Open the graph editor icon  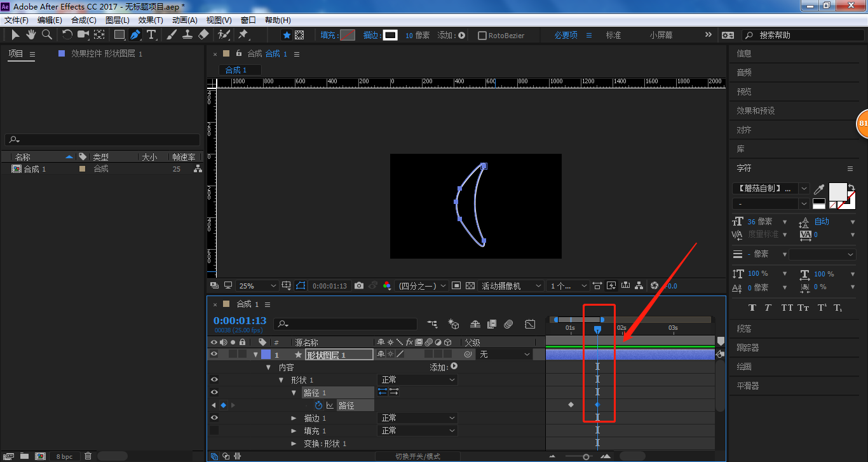tap(530, 324)
